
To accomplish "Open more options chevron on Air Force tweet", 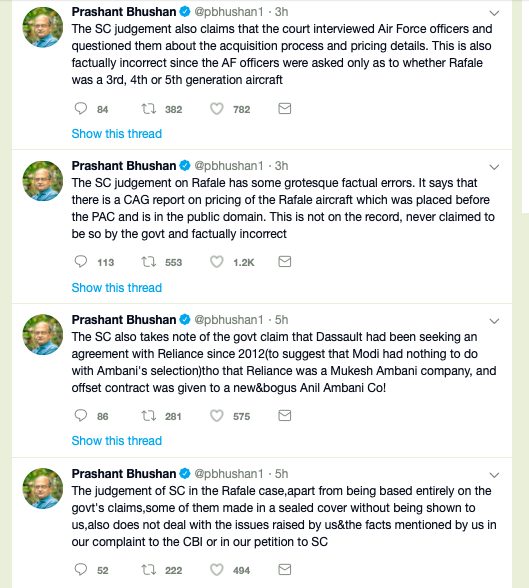I will pos(495,13).
